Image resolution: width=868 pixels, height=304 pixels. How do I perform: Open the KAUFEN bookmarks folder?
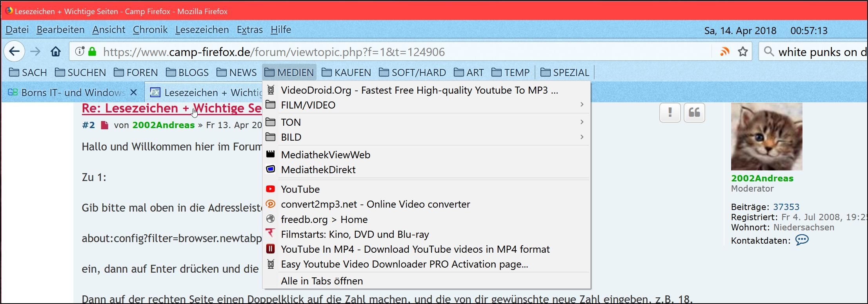coord(346,72)
